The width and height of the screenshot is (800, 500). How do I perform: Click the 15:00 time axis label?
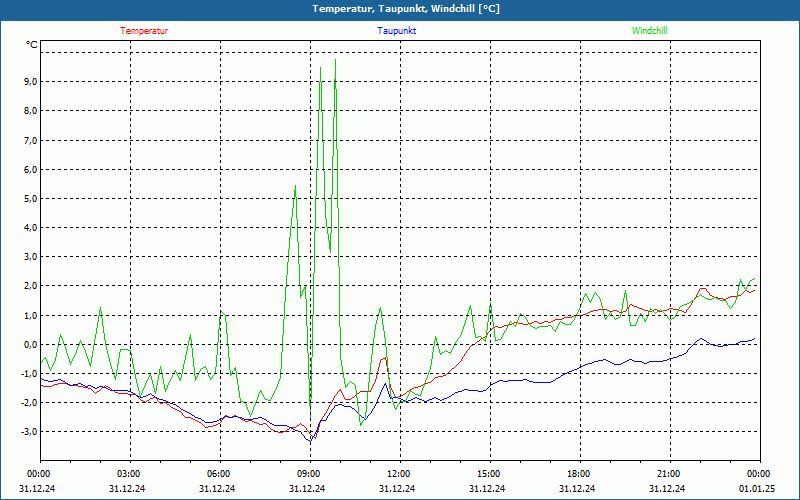click(x=489, y=474)
